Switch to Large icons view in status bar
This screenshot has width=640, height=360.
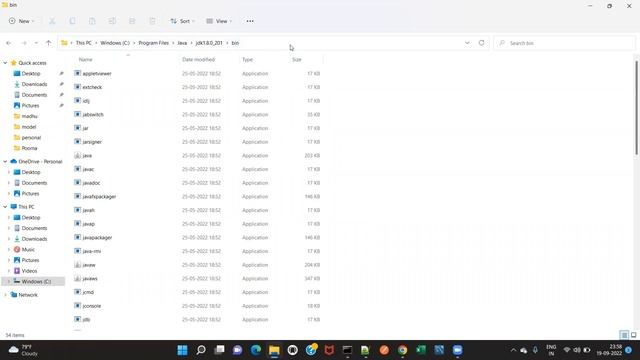coord(633,335)
